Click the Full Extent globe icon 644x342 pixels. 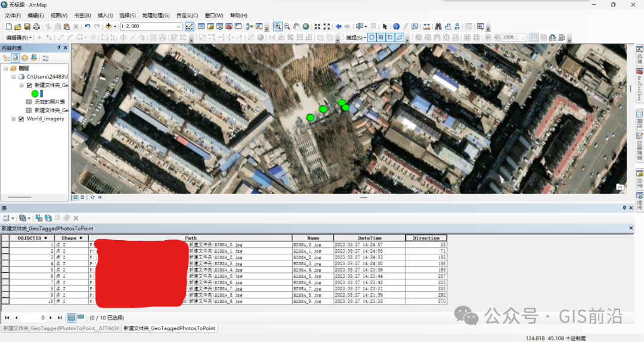click(306, 27)
